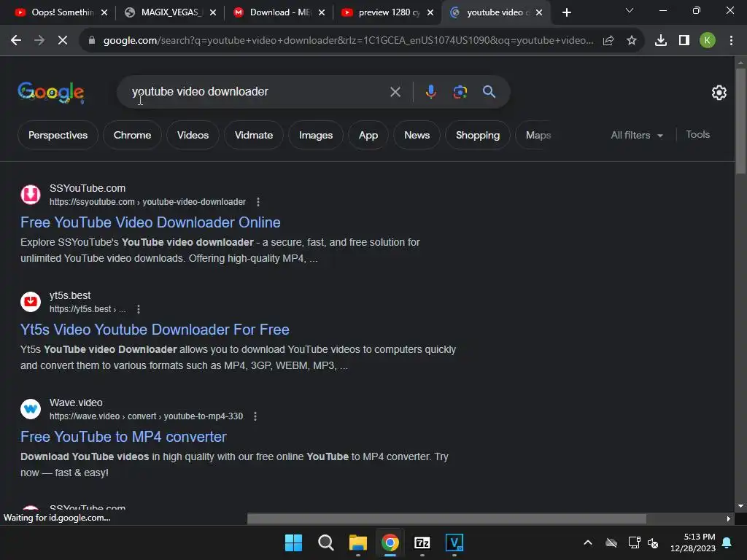
Task: Click the horizontal scrollbar thumb
Action: click(x=446, y=518)
